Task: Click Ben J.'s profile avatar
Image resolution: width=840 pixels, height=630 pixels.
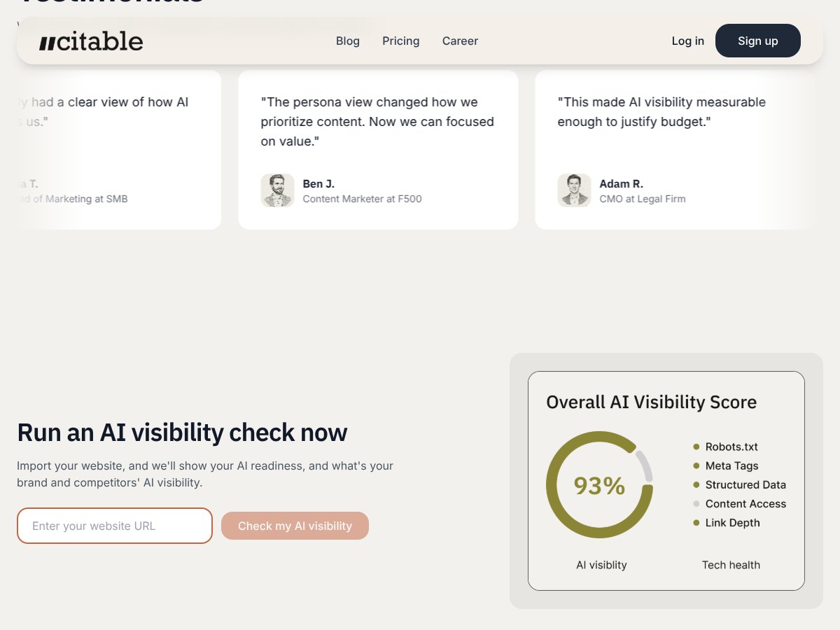Action: 277,190
